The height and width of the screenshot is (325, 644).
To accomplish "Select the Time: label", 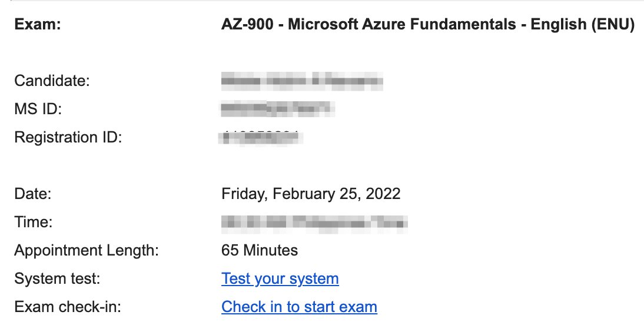I will point(34,222).
